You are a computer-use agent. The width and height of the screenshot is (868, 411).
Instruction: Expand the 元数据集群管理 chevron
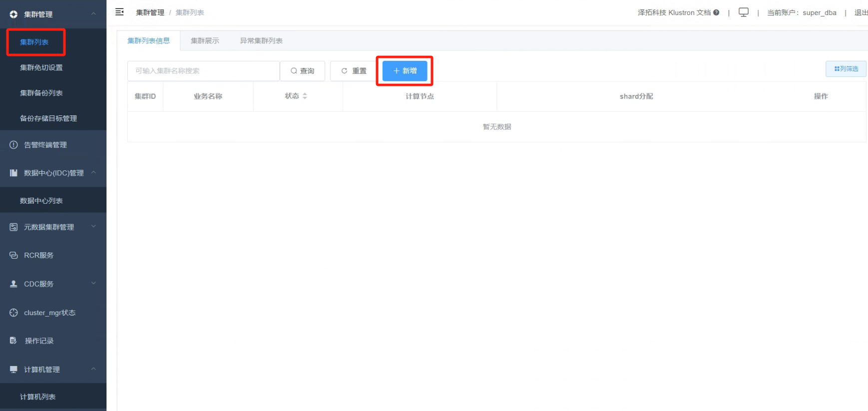tap(93, 226)
